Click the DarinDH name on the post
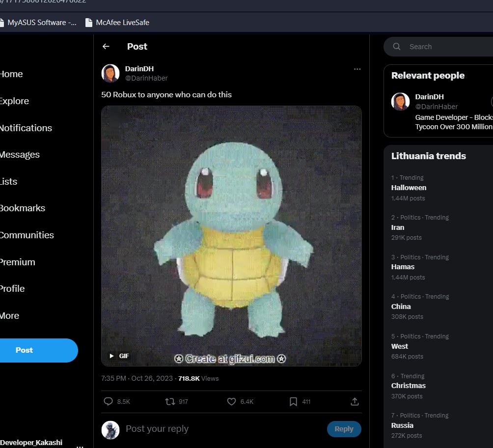The height and width of the screenshot is (448, 493). tap(139, 69)
